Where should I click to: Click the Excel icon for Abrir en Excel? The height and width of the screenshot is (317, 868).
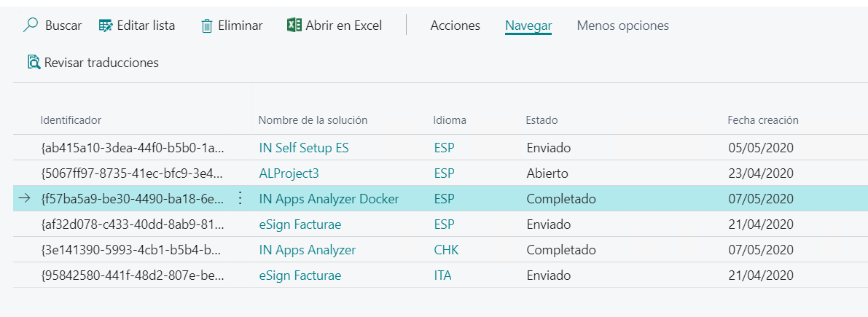pyautogui.click(x=294, y=25)
